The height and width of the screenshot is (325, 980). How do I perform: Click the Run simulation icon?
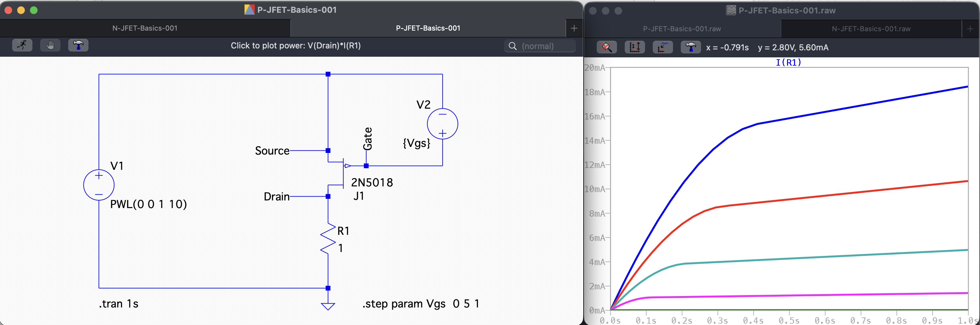pos(22,45)
